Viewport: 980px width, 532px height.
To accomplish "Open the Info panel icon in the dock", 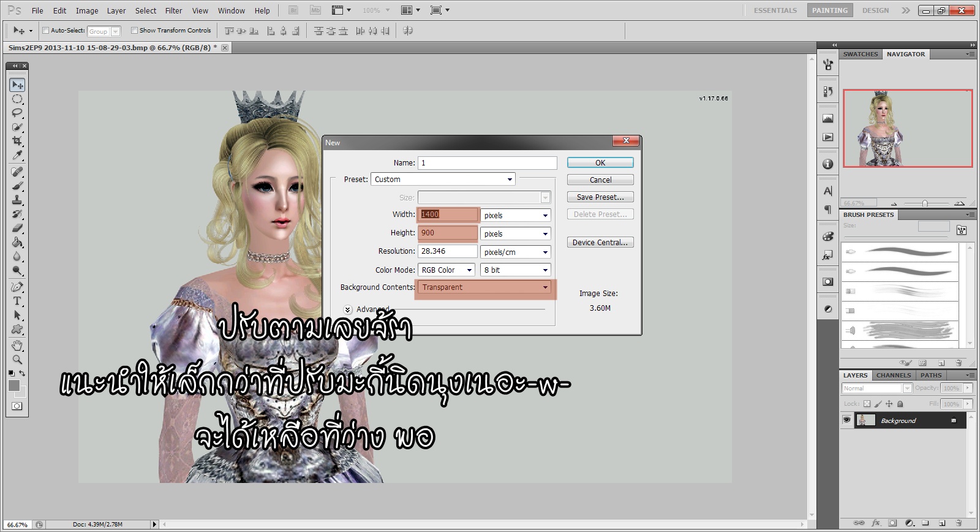I will click(x=828, y=164).
